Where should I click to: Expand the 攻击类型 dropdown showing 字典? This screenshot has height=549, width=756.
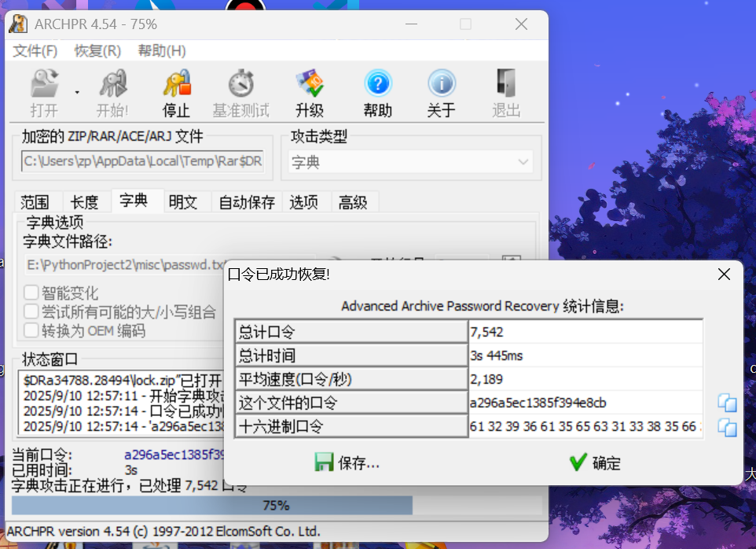[411, 162]
